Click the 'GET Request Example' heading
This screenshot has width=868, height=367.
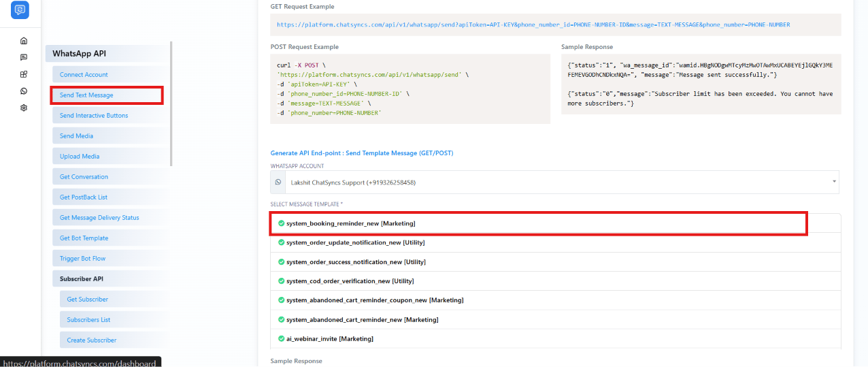(302, 7)
